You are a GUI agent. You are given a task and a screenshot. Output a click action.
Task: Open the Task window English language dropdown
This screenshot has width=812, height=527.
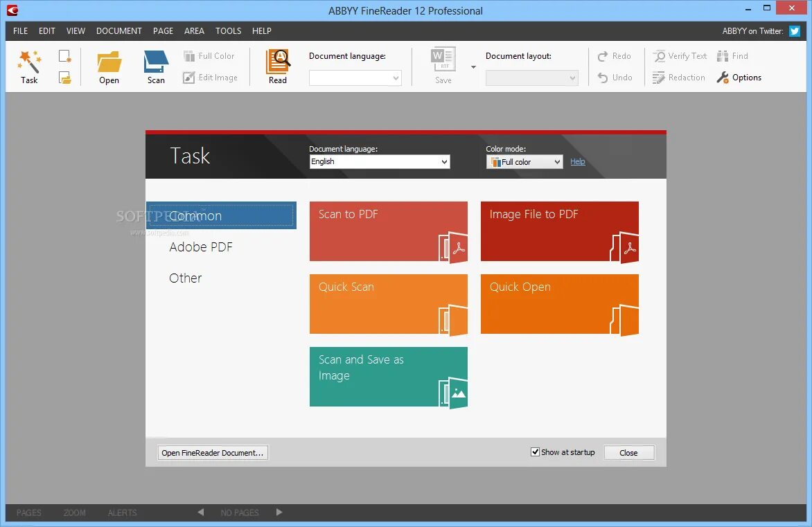coord(380,161)
